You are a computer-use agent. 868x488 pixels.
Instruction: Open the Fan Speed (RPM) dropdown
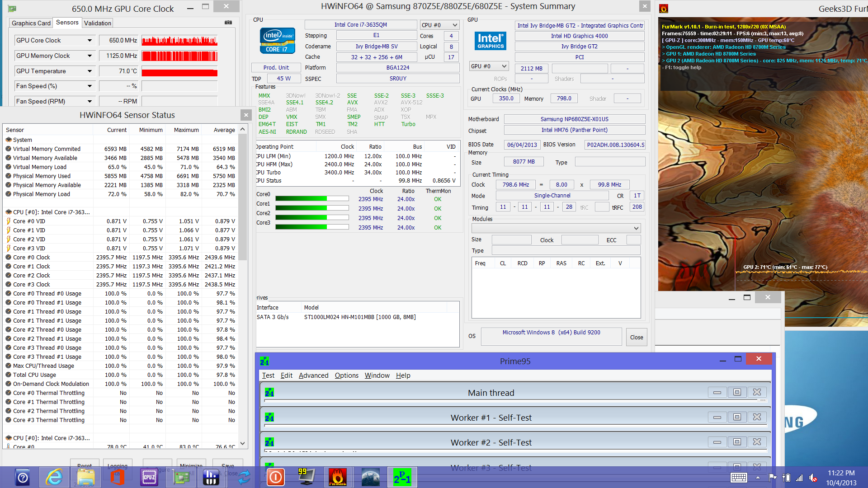(x=90, y=101)
